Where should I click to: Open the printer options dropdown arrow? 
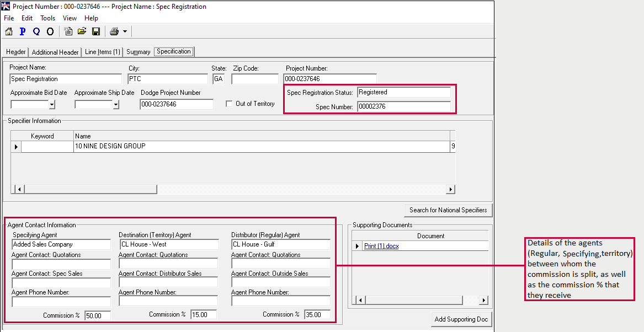125,32
